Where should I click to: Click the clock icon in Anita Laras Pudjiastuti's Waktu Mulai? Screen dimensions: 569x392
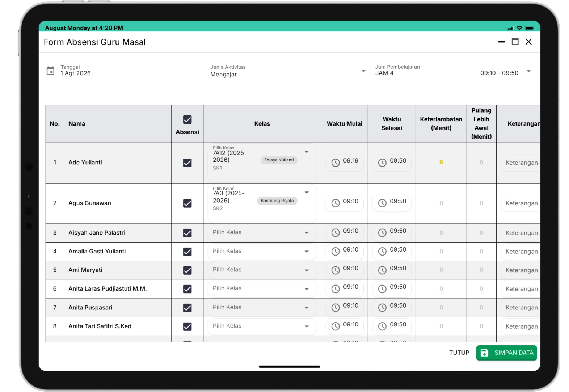336,289
